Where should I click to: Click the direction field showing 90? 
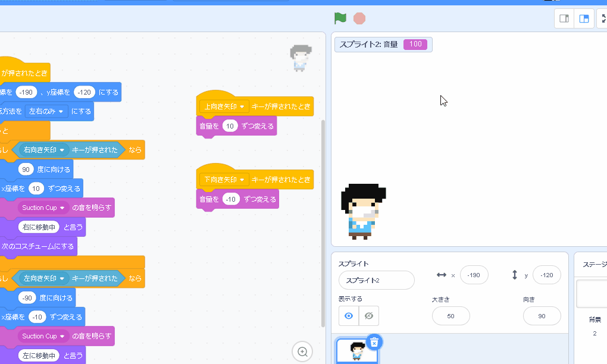pyautogui.click(x=542, y=316)
